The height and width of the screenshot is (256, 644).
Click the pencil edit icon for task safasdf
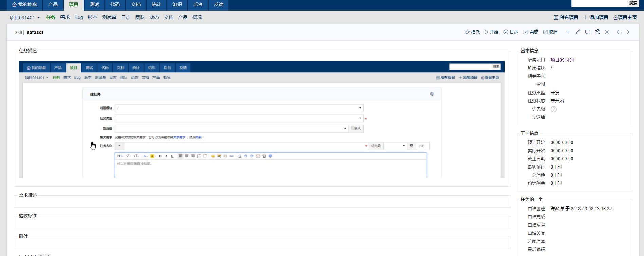(578, 32)
